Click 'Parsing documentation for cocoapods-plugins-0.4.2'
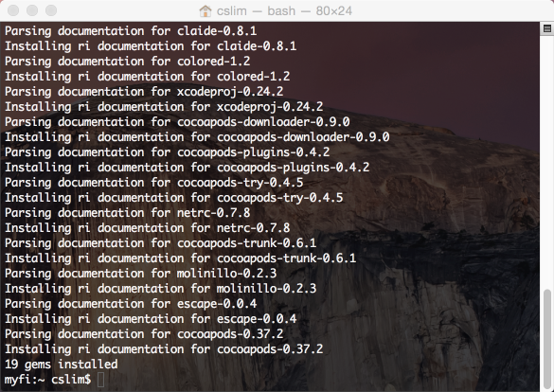 click(167, 152)
